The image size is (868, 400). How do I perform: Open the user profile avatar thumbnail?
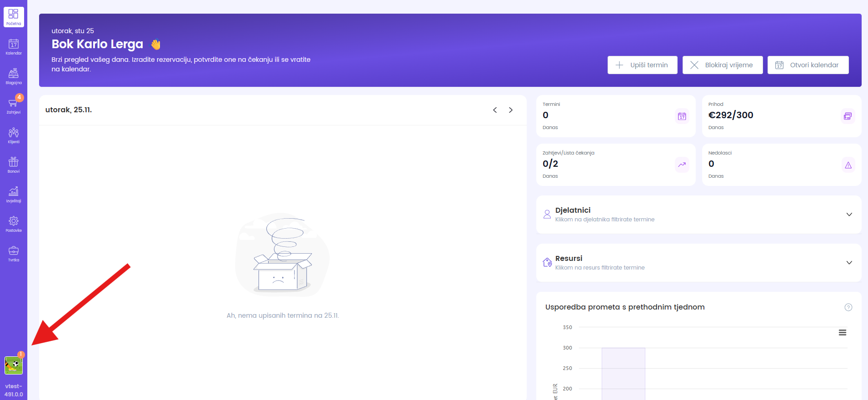pyautogui.click(x=14, y=365)
